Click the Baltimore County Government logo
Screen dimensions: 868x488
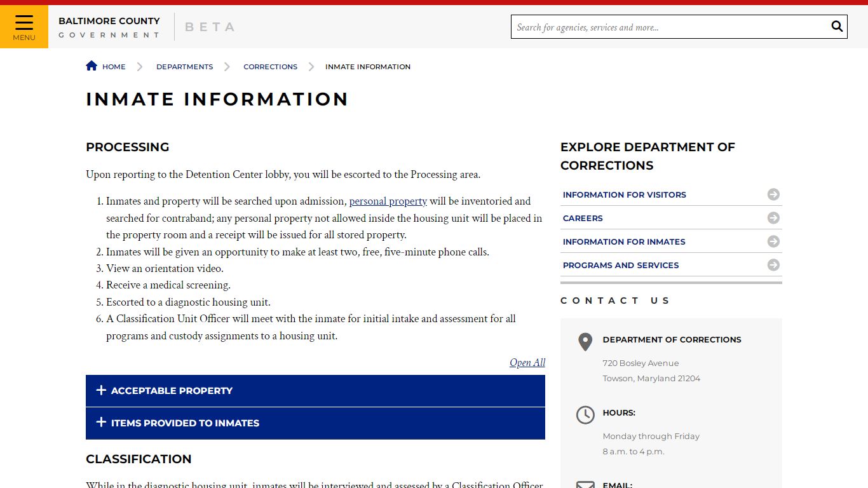point(109,27)
